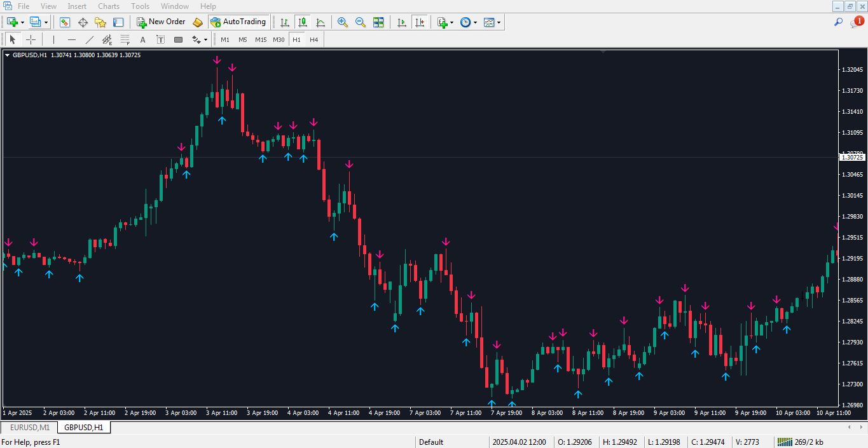
Task: Expand the Indicators list dropdown arrow
Action: (451, 22)
